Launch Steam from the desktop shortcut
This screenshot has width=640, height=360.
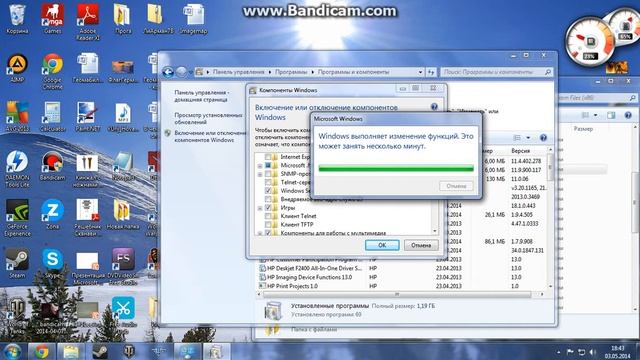click(x=17, y=264)
